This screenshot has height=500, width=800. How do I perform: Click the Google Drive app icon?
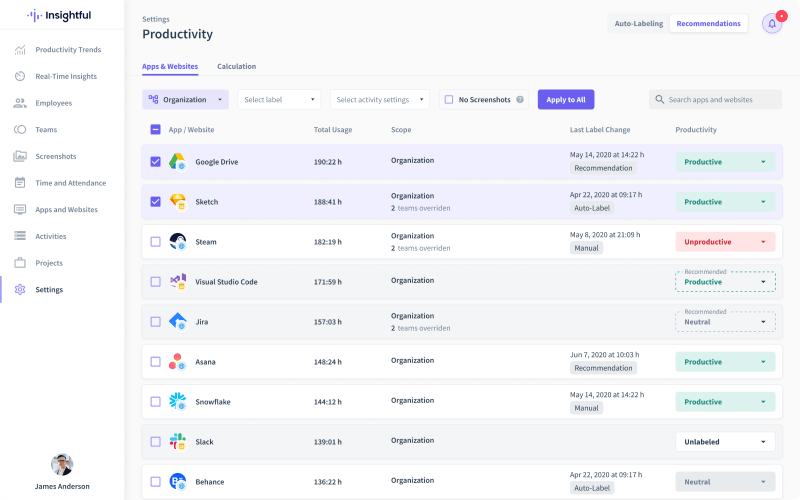coord(177,161)
